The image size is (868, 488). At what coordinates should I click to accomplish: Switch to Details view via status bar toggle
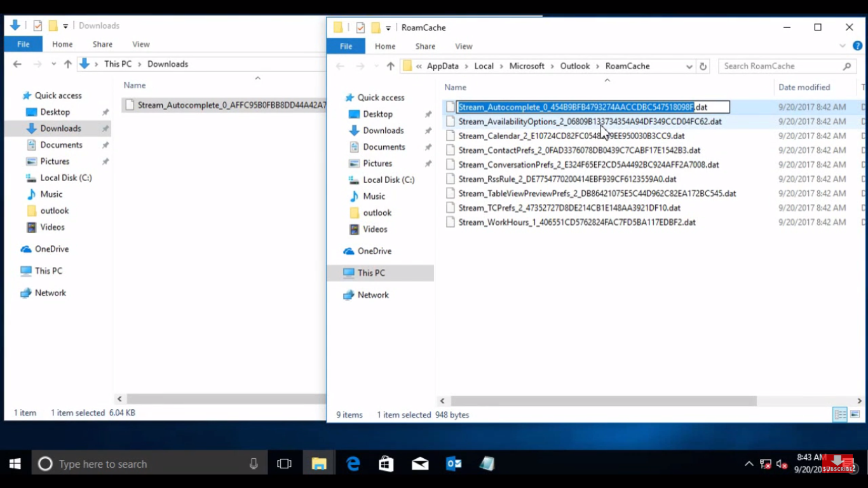pos(840,414)
